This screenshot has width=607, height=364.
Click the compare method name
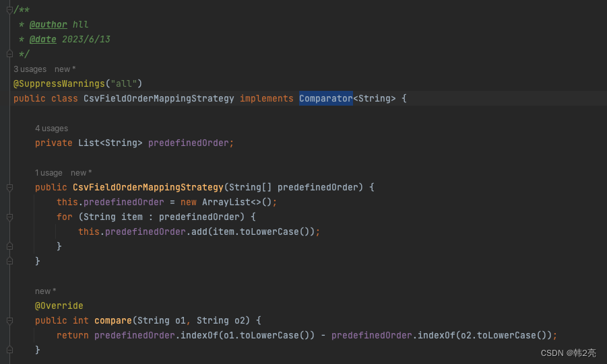113,321
